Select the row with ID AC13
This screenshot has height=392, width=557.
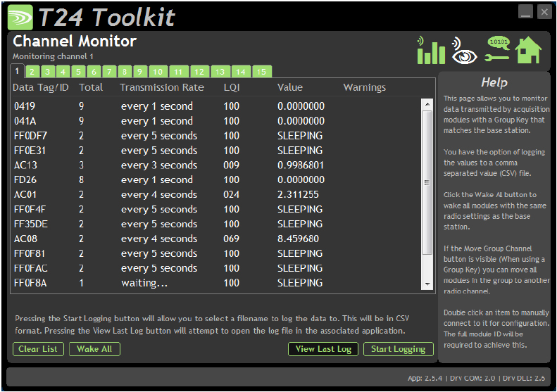tap(216, 165)
